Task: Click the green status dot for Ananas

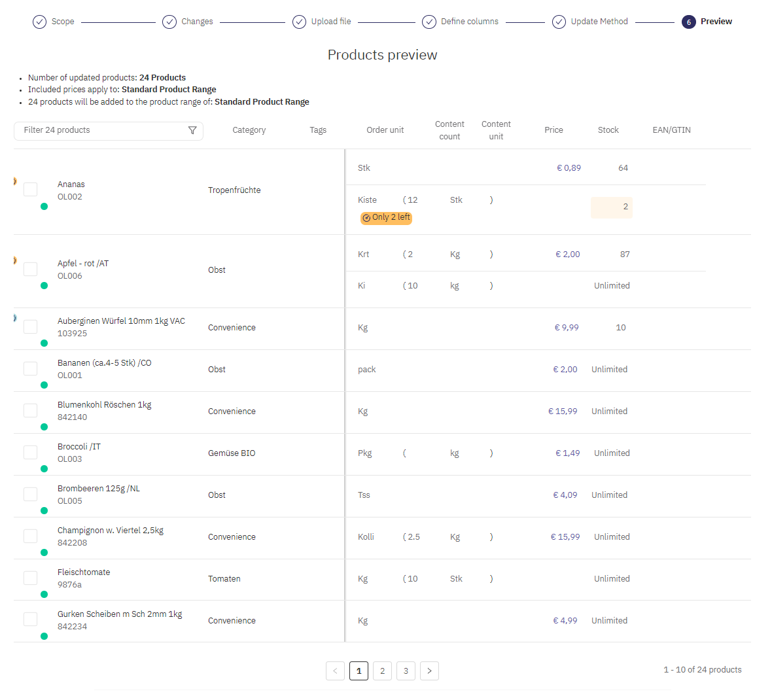Action: pyautogui.click(x=44, y=207)
